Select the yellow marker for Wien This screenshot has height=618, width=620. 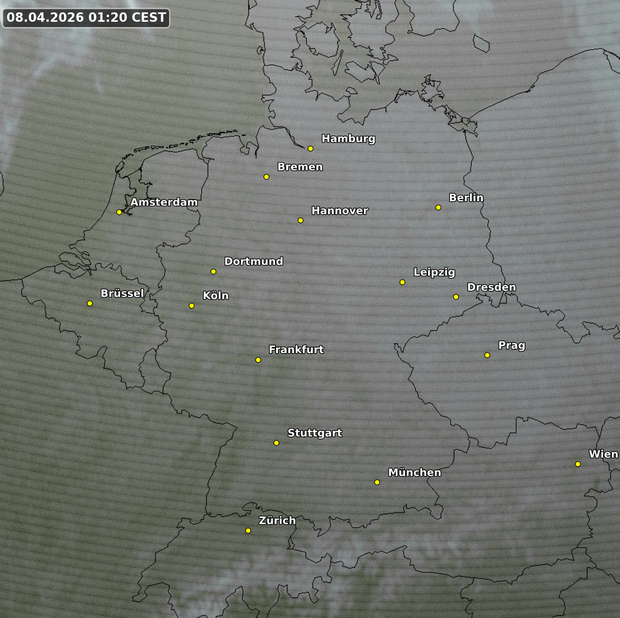(578, 463)
